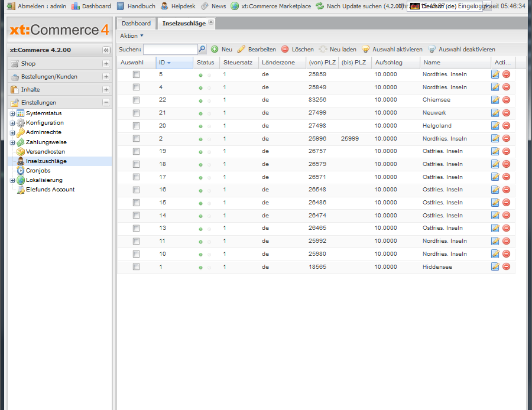Image resolution: width=532 pixels, height=410 pixels.
Task: Click the Bearbeiten pencil icon in toolbar
Action: [241, 50]
